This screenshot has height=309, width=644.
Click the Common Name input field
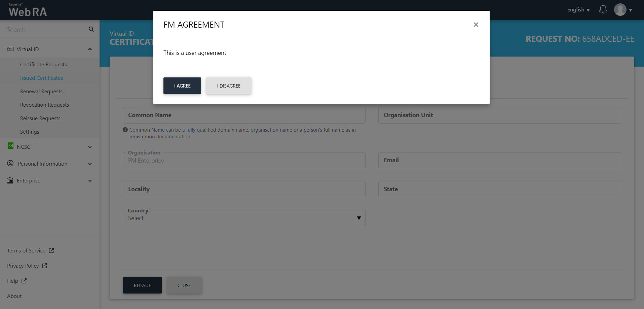(244, 115)
